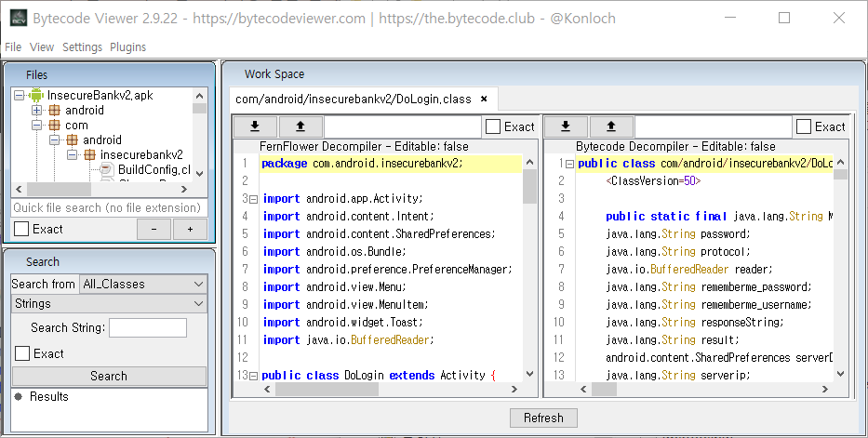Click the Search String input field
This screenshot has width=868, height=438.
(x=148, y=327)
